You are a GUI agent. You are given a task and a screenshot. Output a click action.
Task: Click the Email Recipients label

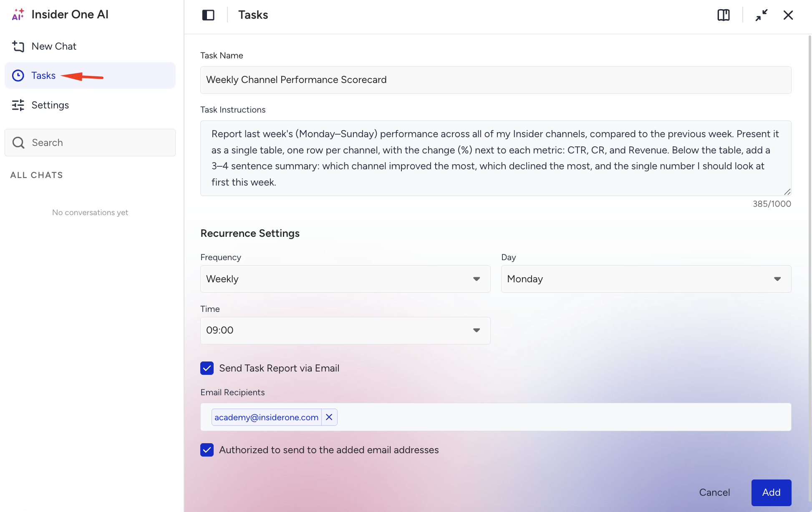(x=232, y=392)
